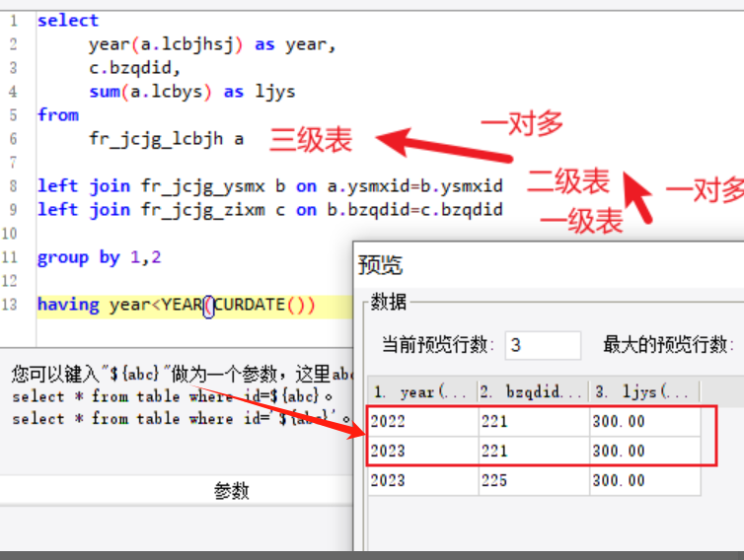Screen dimensions: 744x560
Task: Select the bzqdid column header
Action: [x=533, y=391]
